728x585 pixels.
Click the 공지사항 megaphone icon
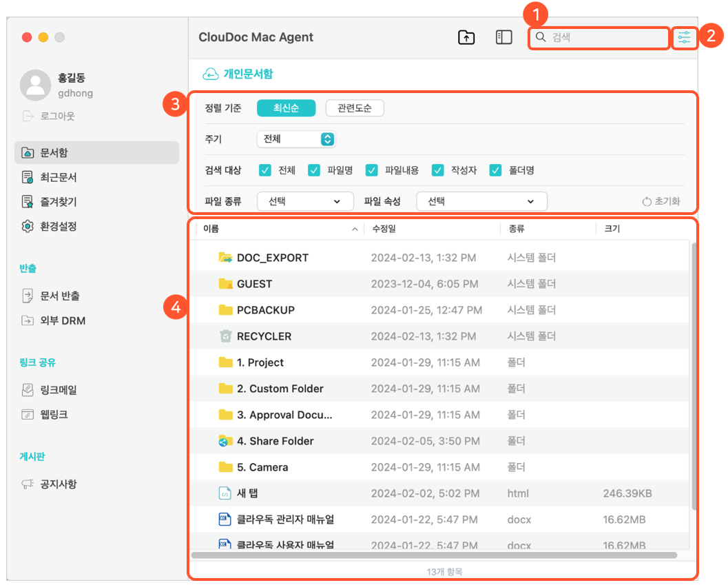click(28, 484)
